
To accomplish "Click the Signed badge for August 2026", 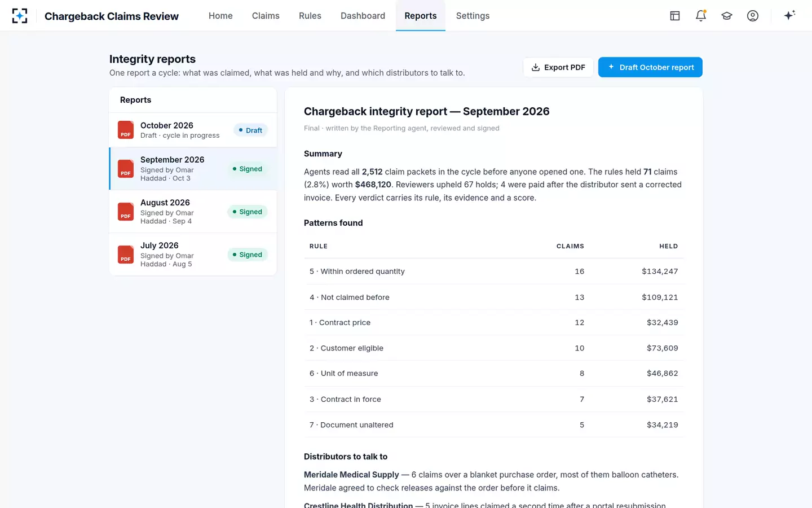I will coord(248,212).
